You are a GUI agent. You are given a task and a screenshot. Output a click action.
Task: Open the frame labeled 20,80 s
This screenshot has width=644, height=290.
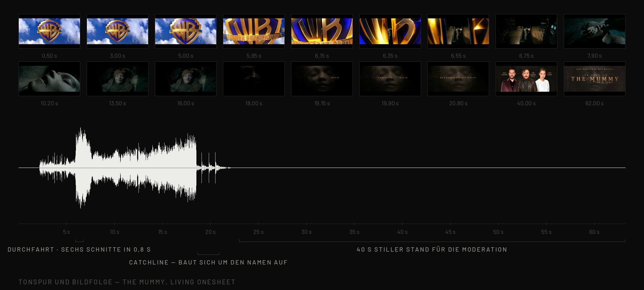point(458,79)
